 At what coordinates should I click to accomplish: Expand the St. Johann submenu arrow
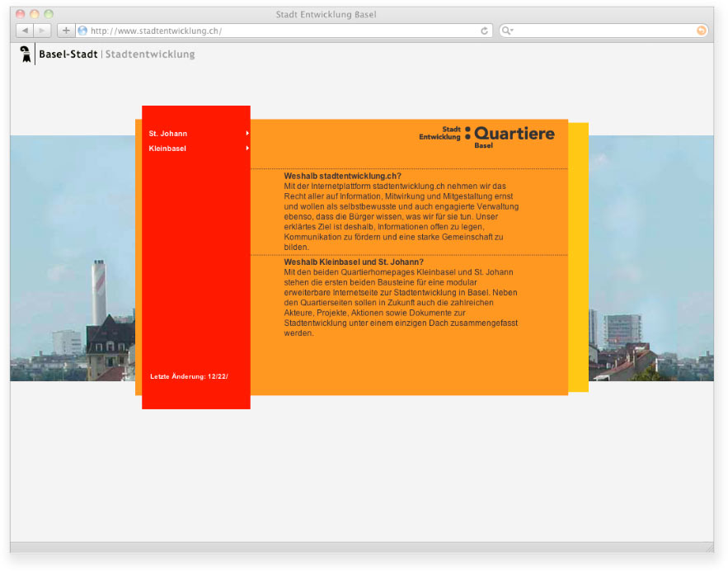(247, 134)
